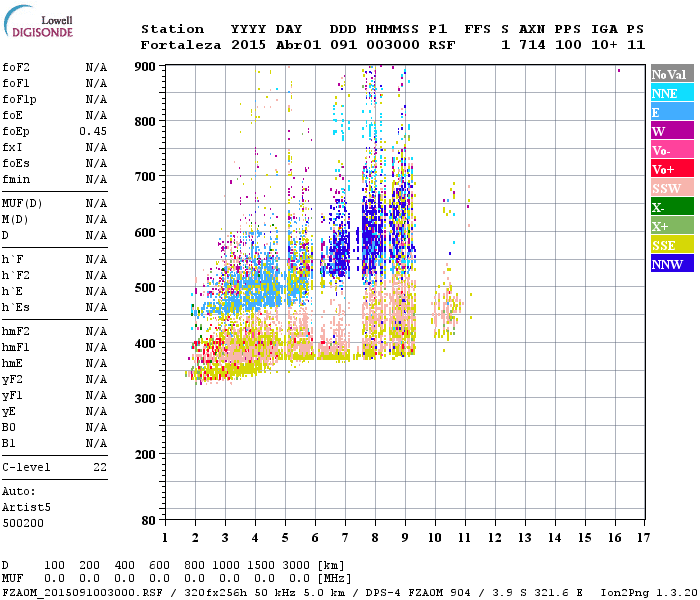Click the AXN value 714

click(x=532, y=45)
